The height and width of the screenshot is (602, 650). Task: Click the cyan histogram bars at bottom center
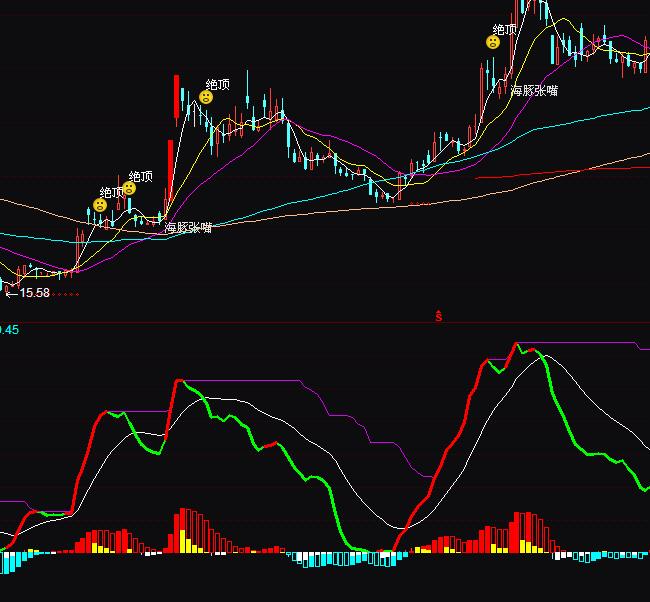pyautogui.click(x=330, y=558)
